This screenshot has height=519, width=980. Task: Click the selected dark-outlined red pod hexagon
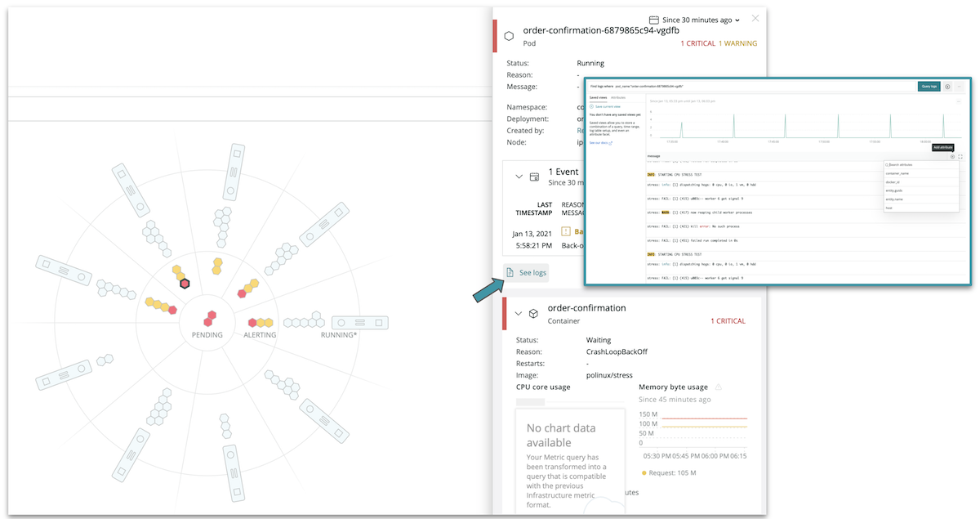pos(185,284)
